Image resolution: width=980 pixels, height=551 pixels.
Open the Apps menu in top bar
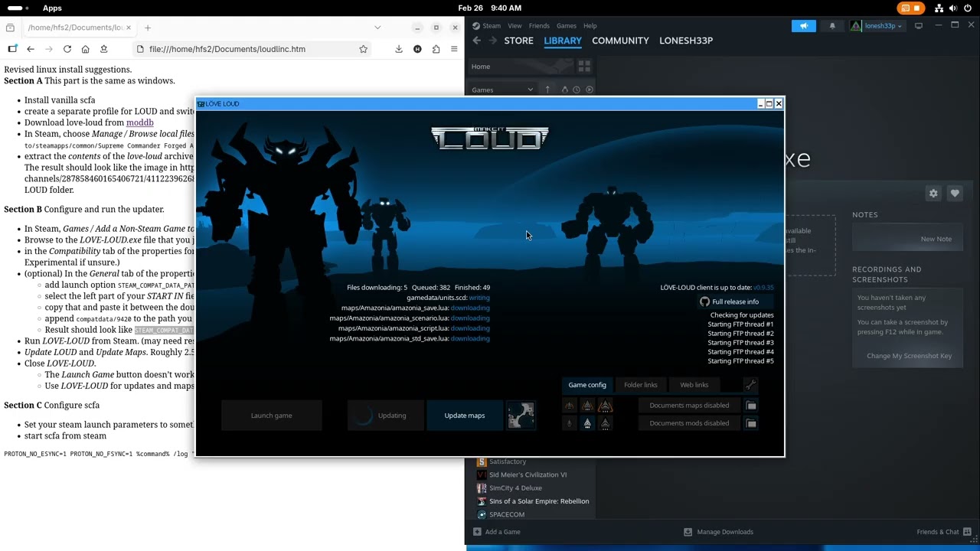click(52, 8)
